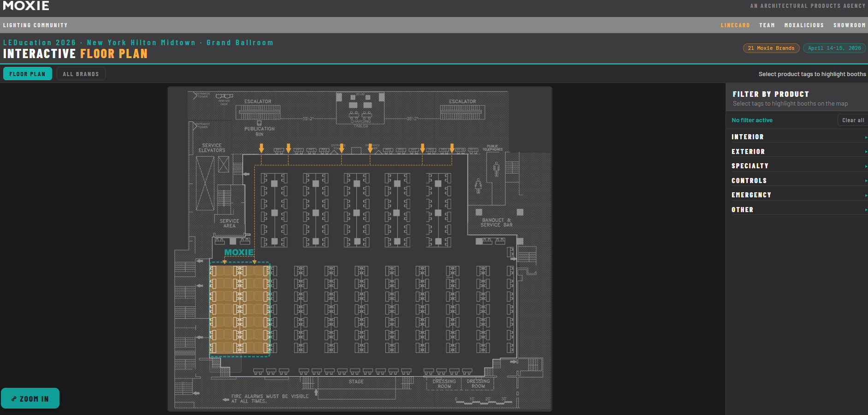Click the 21 Moxie Brands badge

coord(771,48)
